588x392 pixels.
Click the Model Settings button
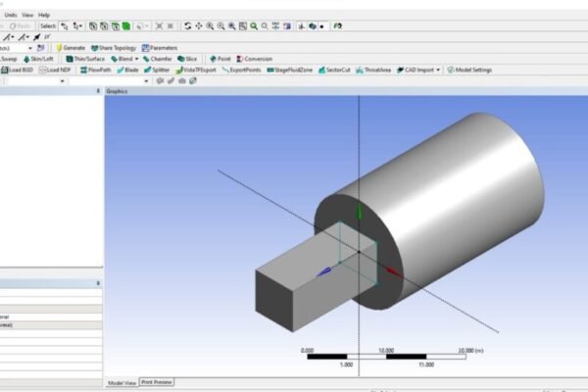pos(469,70)
